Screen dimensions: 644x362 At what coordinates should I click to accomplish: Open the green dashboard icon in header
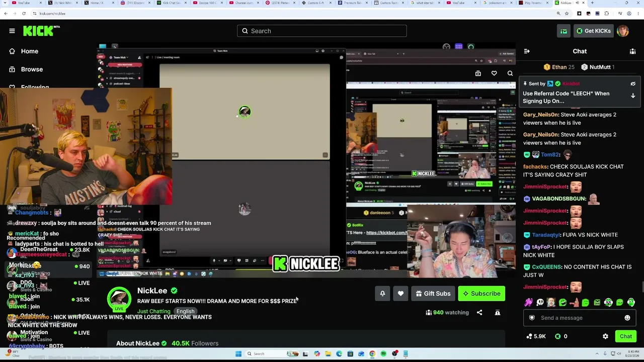point(563,31)
